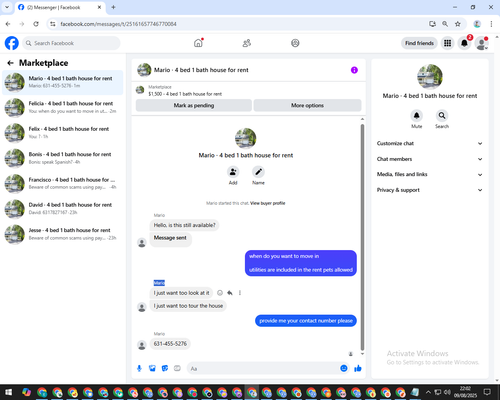Open Francisco's house for rent conversation
Screen dimensions: 500x400
pyautogui.click(x=63, y=183)
